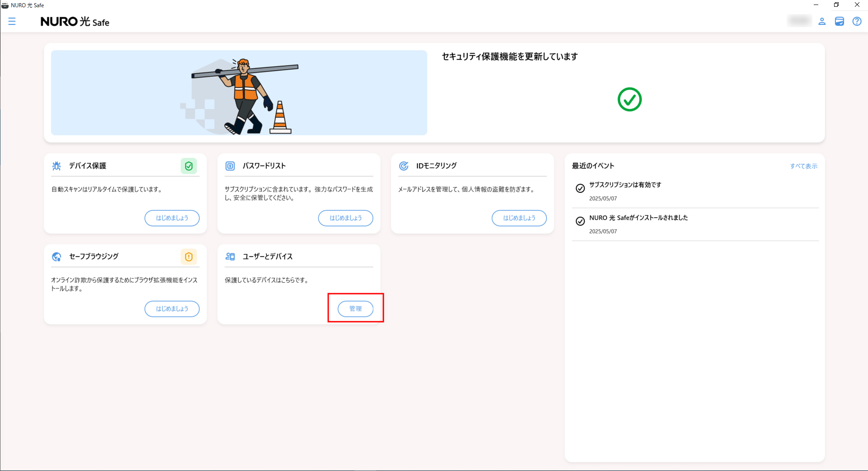Viewport: 868px width, 471px height.
Task: Open the user account icon
Action: 822,21
